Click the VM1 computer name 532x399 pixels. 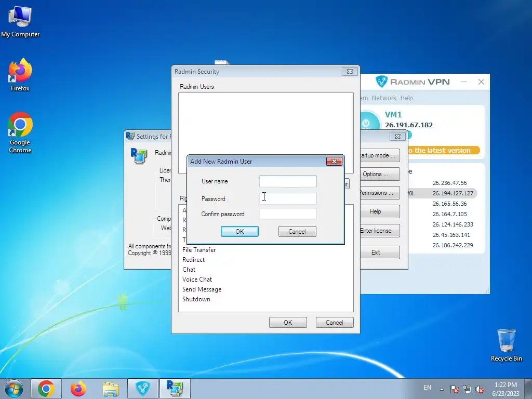pyautogui.click(x=393, y=115)
